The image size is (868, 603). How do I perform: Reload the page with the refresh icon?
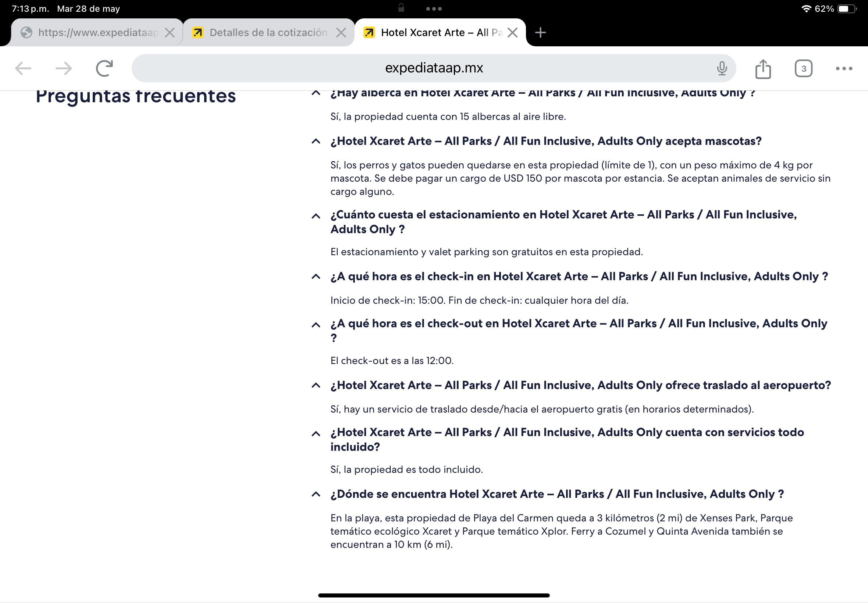(104, 68)
